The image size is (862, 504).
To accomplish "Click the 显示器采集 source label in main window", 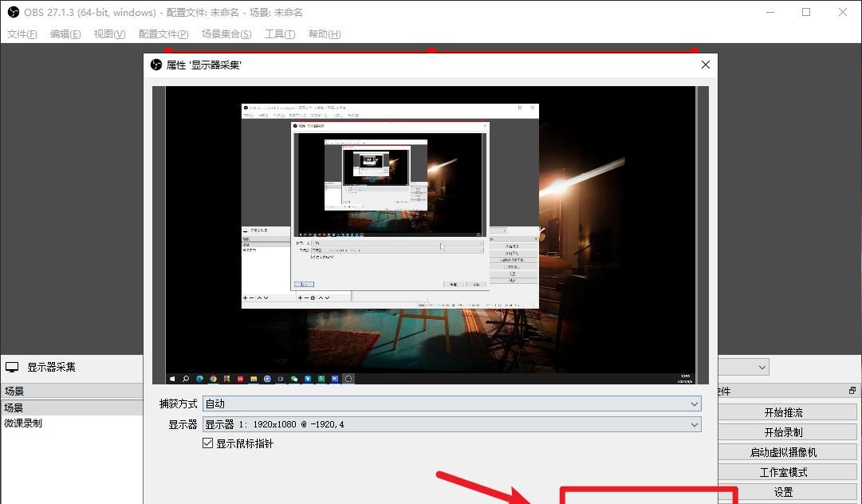I will (51, 367).
